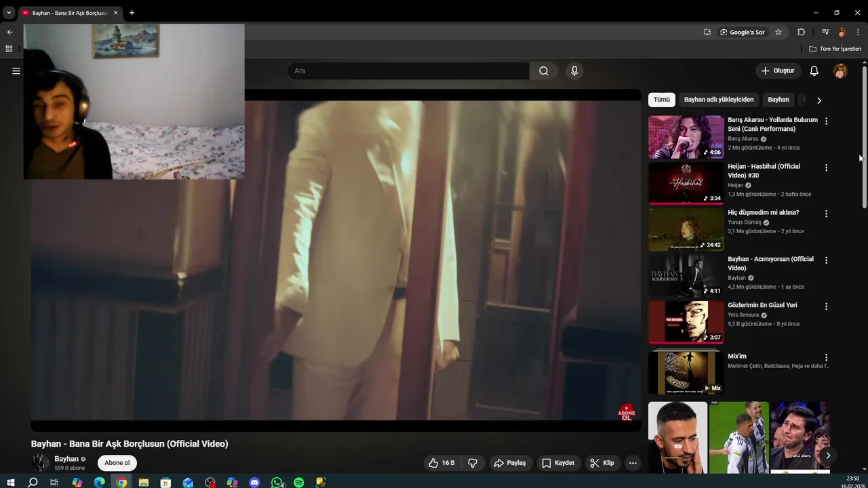
Task: Open the Hiç düşmedim mi aklına thumbnail
Action: (x=686, y=229)
